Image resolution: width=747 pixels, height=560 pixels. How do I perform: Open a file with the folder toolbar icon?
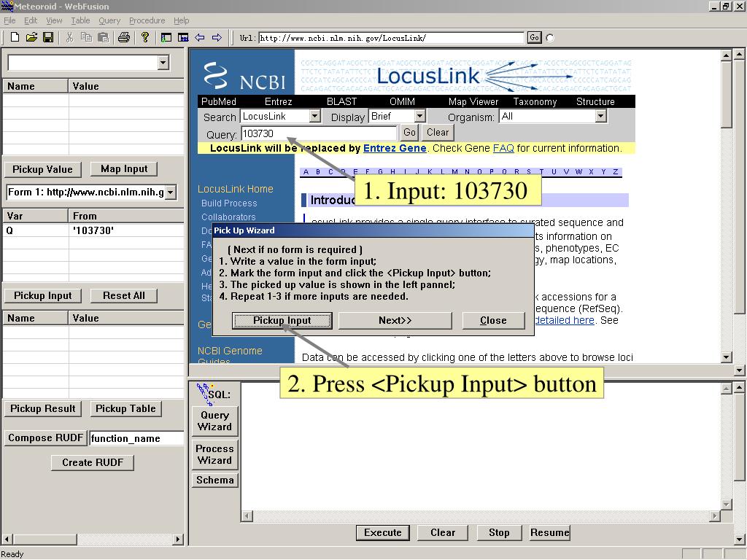31,37
